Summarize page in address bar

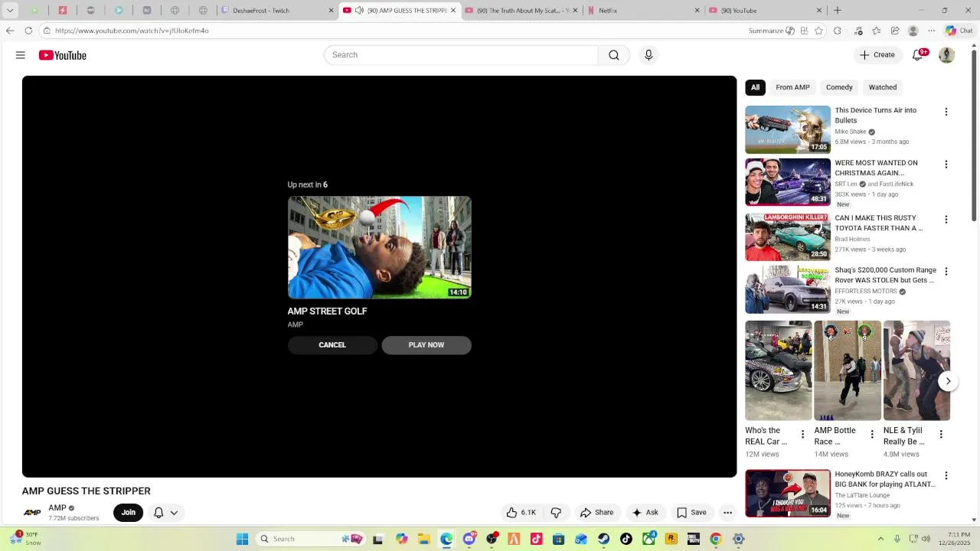click(772, 31)
